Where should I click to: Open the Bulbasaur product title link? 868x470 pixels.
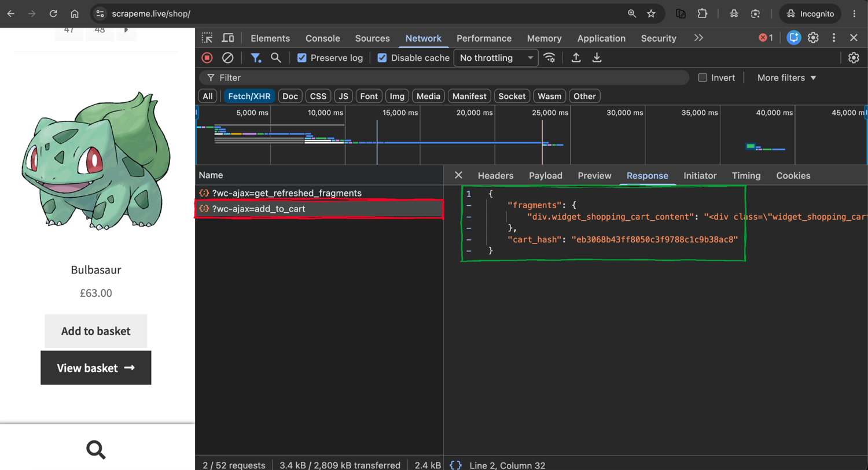(x=96, y=270)
